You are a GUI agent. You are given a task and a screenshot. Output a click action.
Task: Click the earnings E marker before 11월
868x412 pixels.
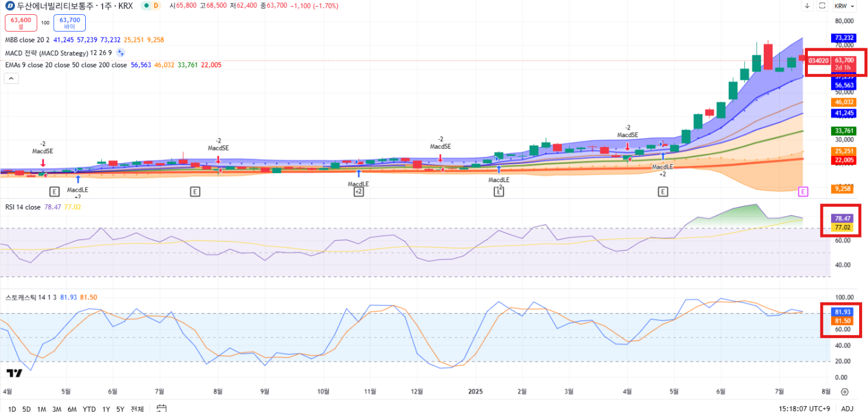pos(359,191)
